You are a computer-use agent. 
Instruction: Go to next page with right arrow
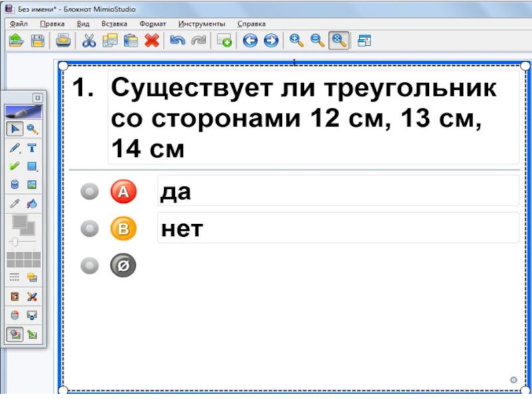pos(271,41)
